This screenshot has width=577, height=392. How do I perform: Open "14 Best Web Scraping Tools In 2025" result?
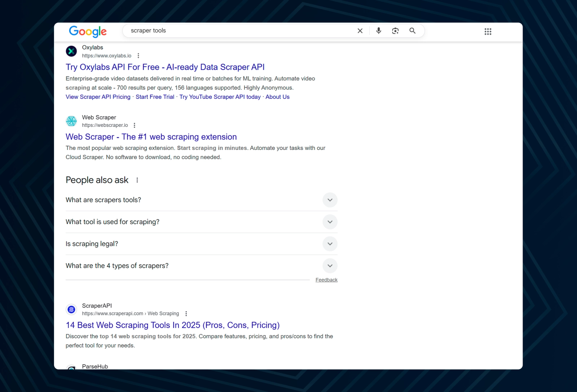[173, 325]
